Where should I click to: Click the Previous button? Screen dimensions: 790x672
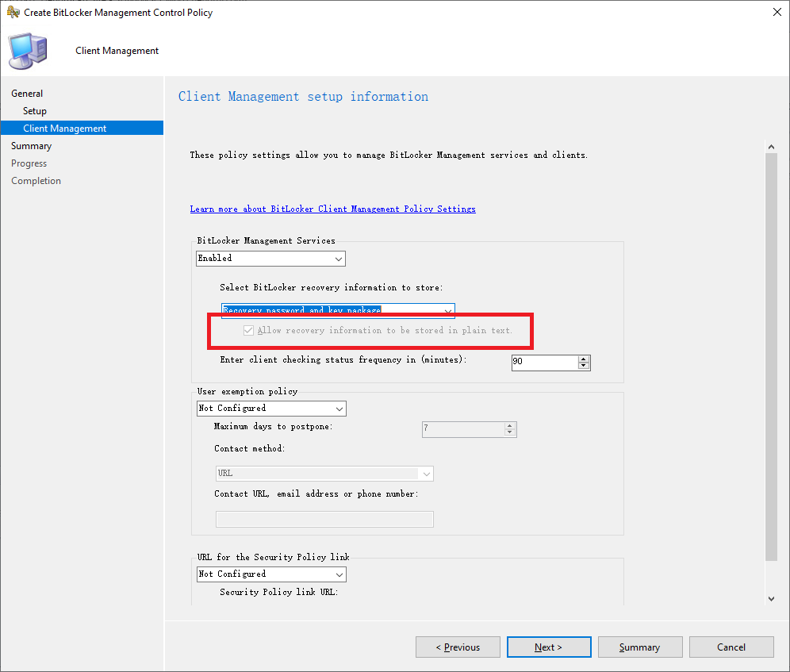click(458, 647)
